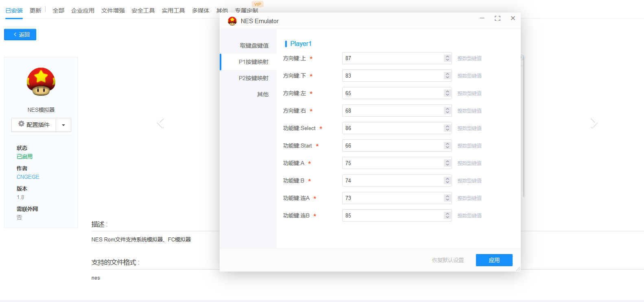Close the NES Emulator dialog
The width and height of the screenshot is (644, 302).
(x=513, y=18)
